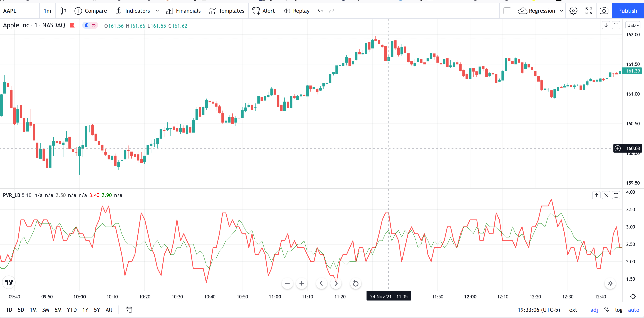Viewport: 644px width, 318px height.
Task: Maximize the main price chart pane
Action: 616,25
